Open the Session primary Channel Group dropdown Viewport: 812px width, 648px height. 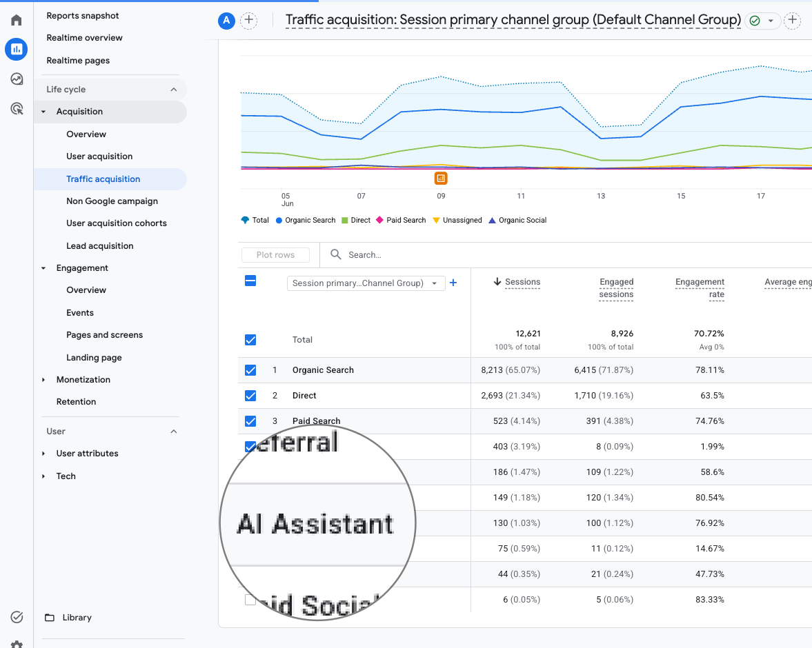(366, 283)
